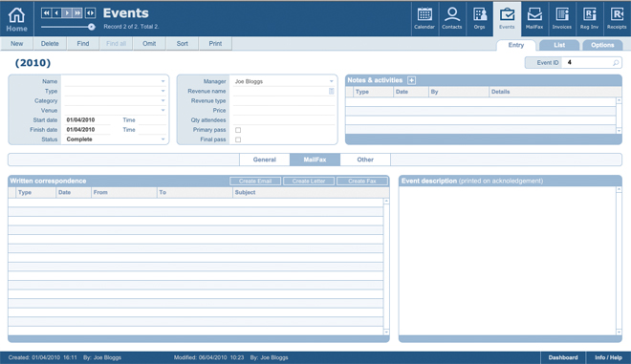Expand the Venue dropdown
Image resolution: width=631 pixels, height=364 pixels.
pyautogui.click(x=163, y=110)
